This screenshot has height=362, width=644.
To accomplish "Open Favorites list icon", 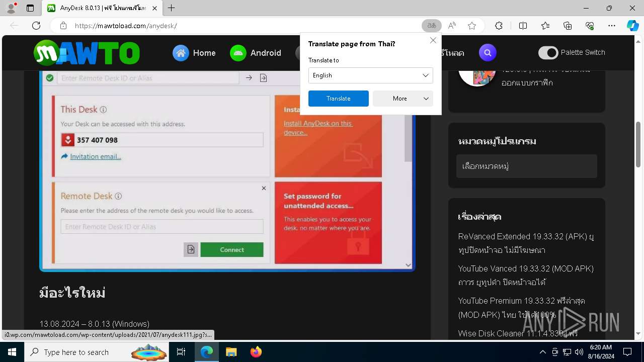I will tap(545, 26).
